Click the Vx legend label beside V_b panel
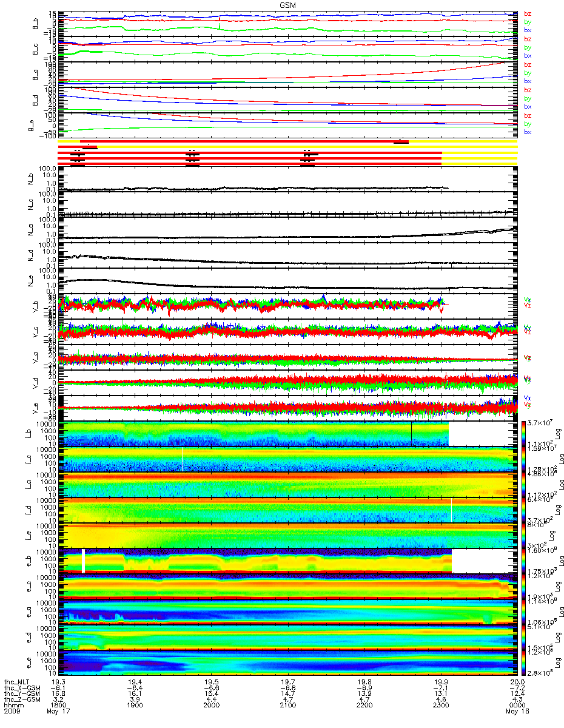This screenshot has width=564, height=728. [528, 299]
